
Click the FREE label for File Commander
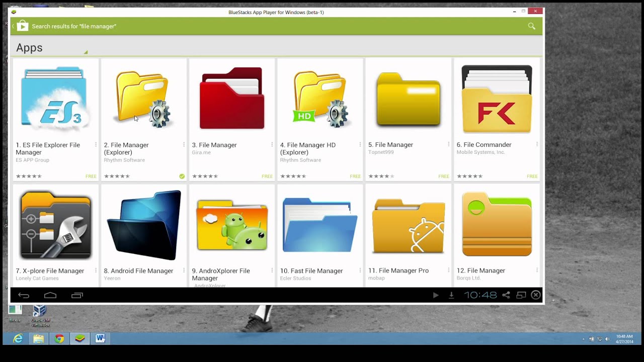tap(532, 176)
